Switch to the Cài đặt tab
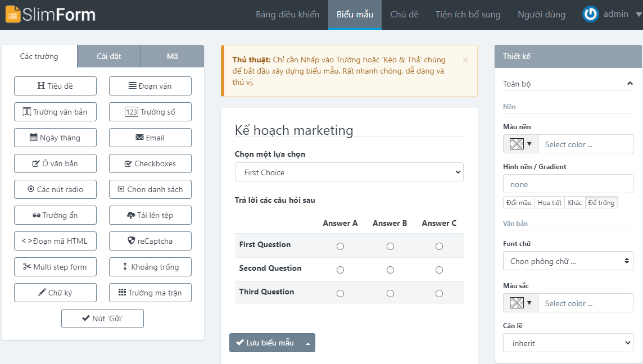This screenshot has width=643, height=364. point(108,57)
